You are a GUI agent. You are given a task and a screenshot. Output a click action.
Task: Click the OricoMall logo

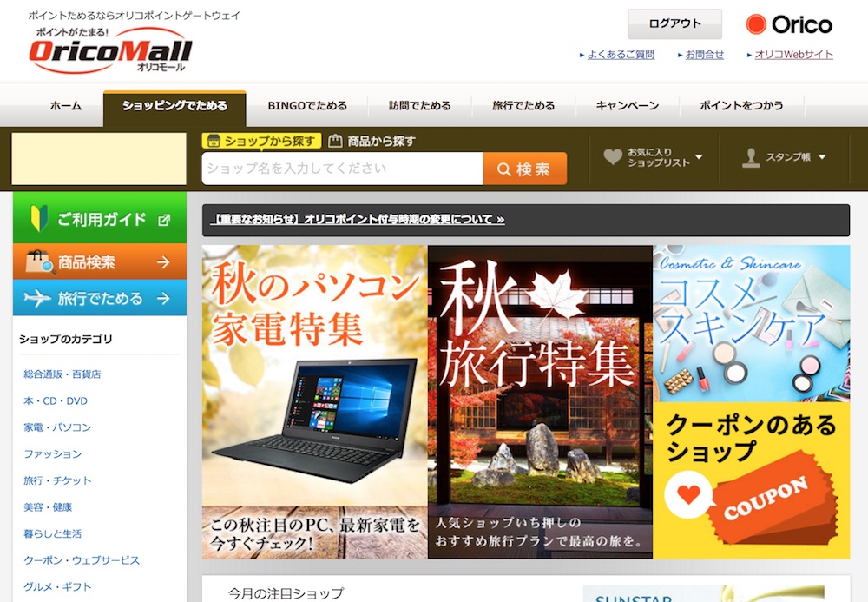click(110, 50)
